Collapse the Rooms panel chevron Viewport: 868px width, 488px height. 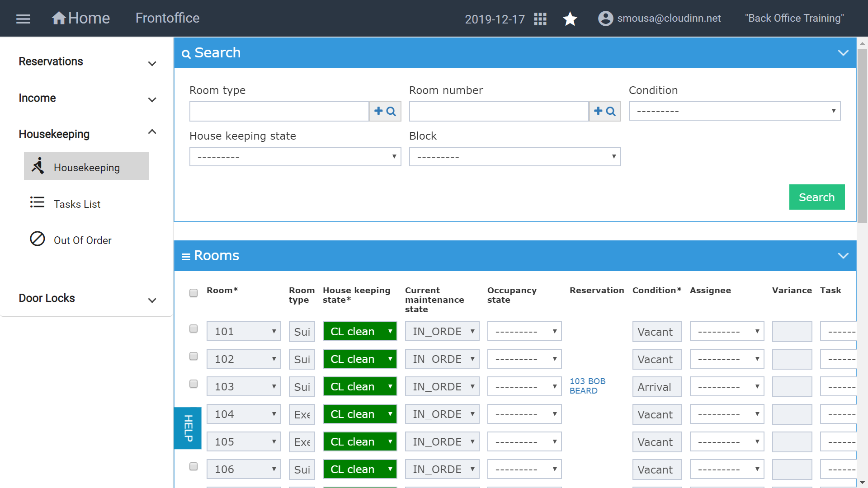[843, 256]
